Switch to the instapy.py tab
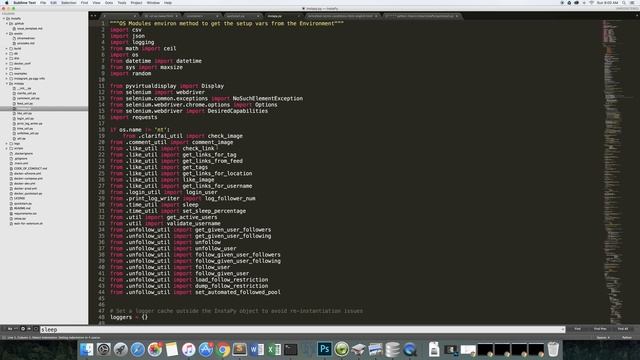Screen dimensions: 640x360 [283, 16]
